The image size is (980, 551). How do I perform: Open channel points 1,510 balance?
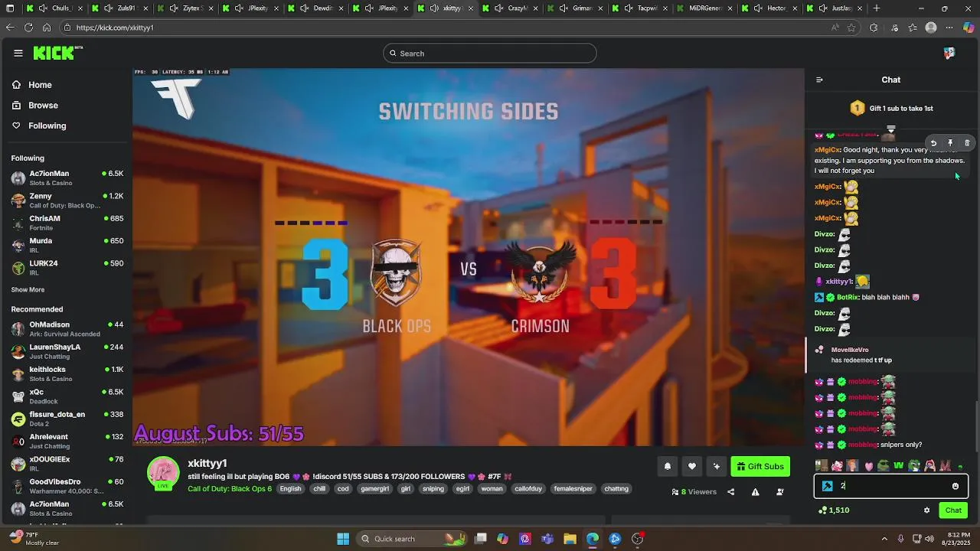834,510
